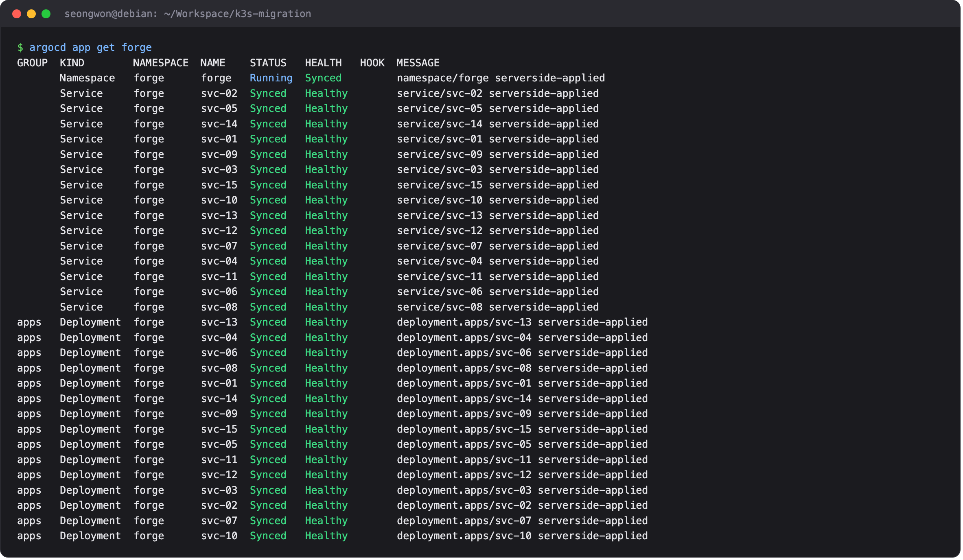Image resolution: width=963 pixels, height=560 pixels.
Task: Click the blue Running status text
Action: (x=271, y=78)
